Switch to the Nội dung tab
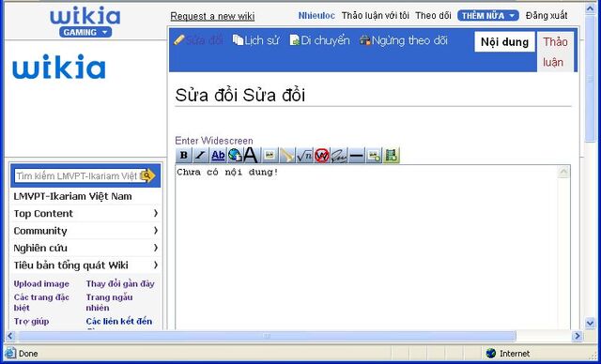The image size is (601, 364). [504, 41]
